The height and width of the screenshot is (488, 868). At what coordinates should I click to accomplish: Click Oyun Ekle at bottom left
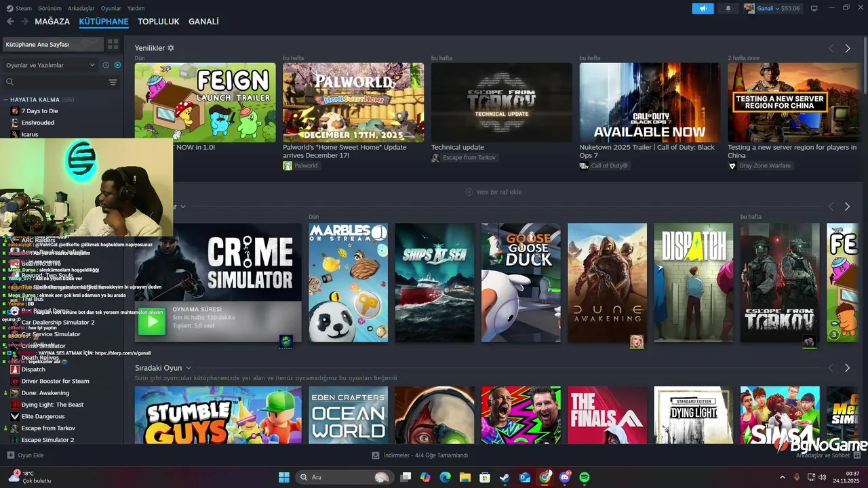[x=25, y=455]
